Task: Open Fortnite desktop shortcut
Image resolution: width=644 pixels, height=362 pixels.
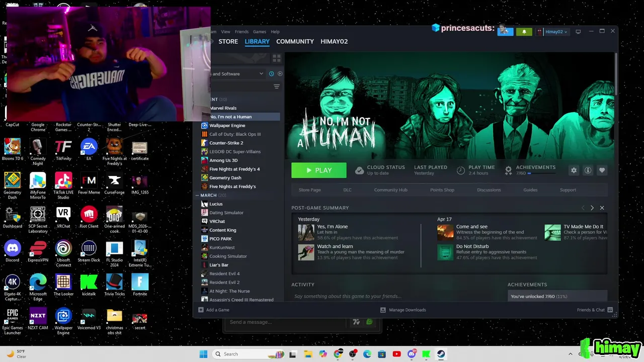Action: (x=140, y=285)
